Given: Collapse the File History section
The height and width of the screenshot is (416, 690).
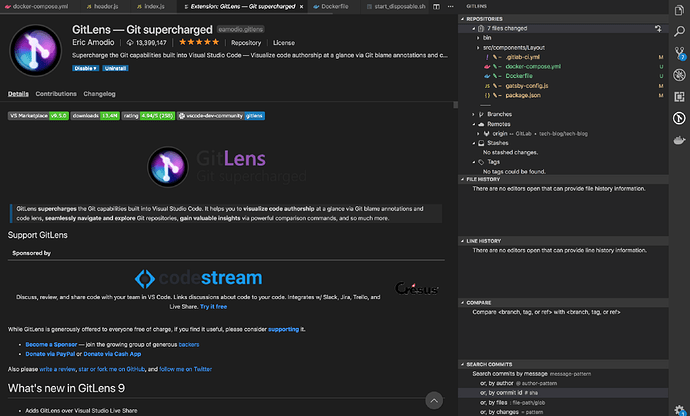Looking at the screenshot, I should pos(462,179).
